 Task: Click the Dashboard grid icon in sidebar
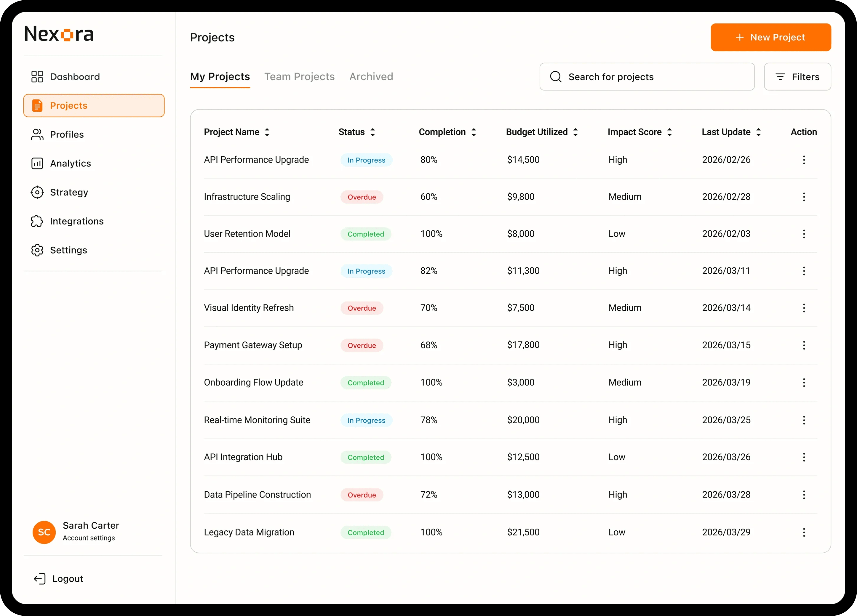tap(37, 77)
